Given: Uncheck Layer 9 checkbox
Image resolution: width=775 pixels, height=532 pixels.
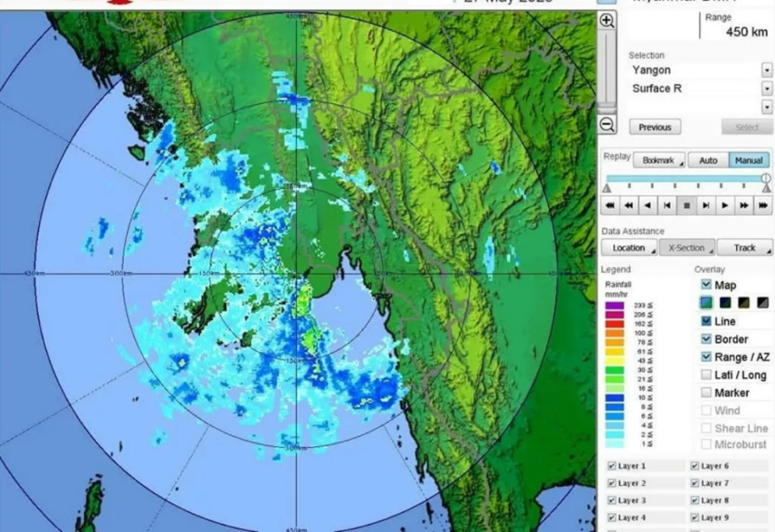Looking at the screenshot, I should 695,517.
